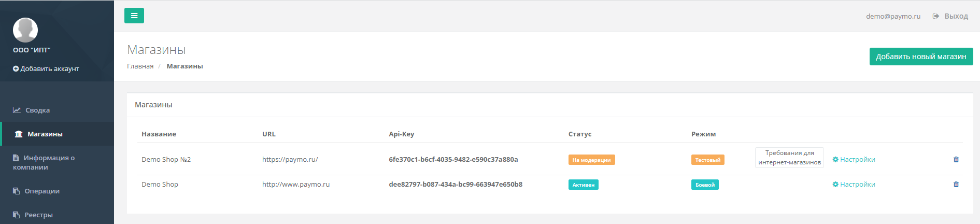The height and width of the screenshot is (224, 980).
Task: Log out via the Выход link
Action: [950, 16]
